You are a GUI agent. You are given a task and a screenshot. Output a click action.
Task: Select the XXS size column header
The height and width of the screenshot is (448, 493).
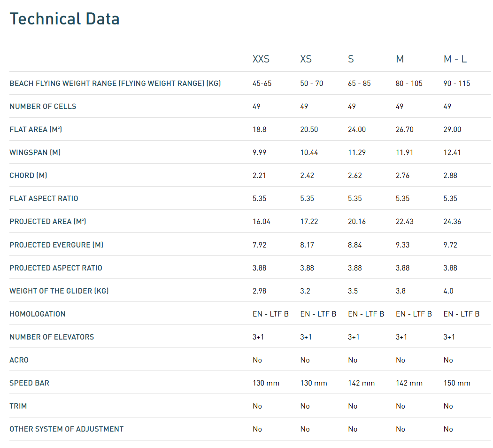tap(261, 59)
